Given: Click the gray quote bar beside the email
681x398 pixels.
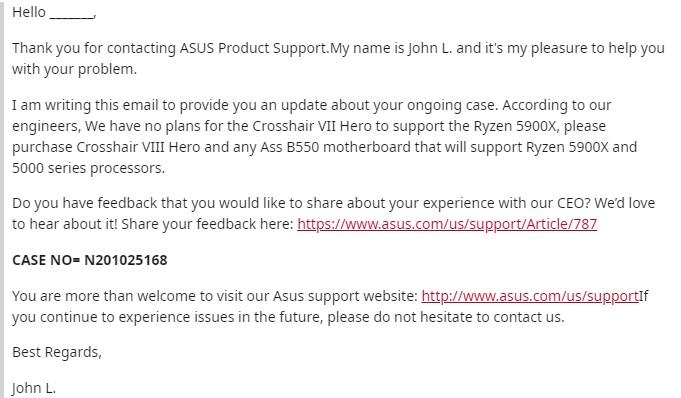Looking at the screenshot, I should click(x=2, y=199).
